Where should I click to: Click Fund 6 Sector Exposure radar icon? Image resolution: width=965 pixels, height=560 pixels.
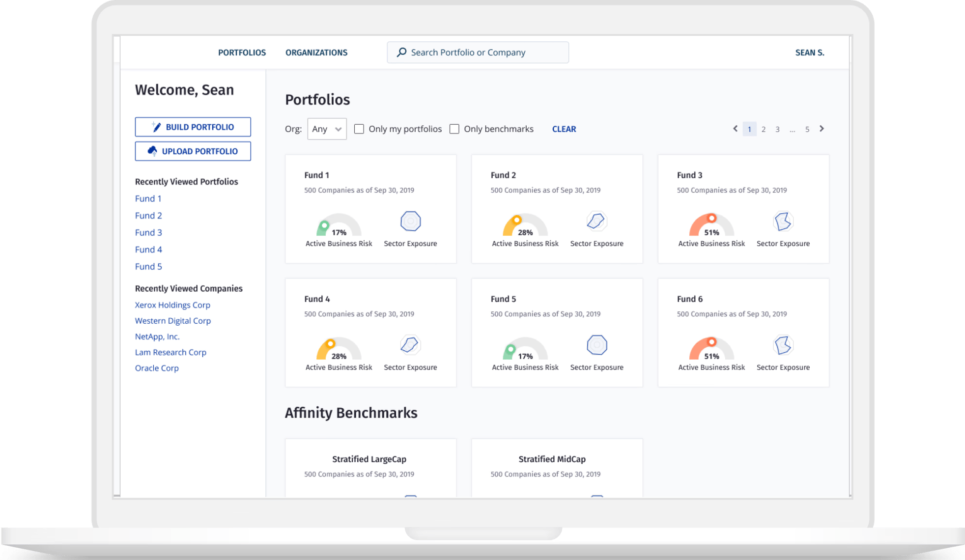pyautogui.click(x=783, y=345)
